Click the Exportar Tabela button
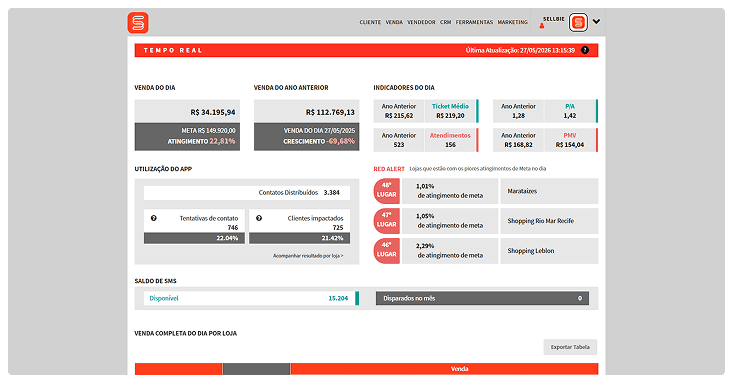The image size is (733, 383). [570, 347]
